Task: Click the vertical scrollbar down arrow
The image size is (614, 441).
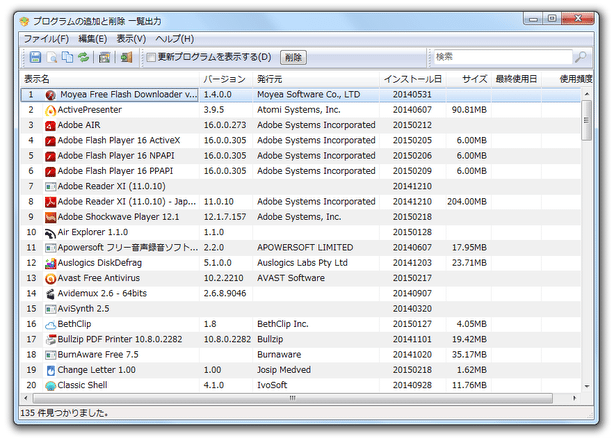Action: pyautogui.click(x=587, y=386)
